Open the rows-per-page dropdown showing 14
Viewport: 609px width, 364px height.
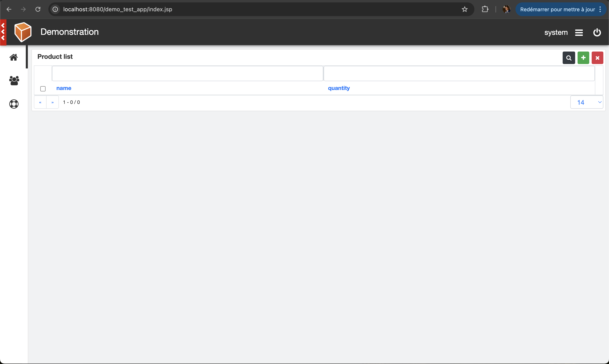586,102
